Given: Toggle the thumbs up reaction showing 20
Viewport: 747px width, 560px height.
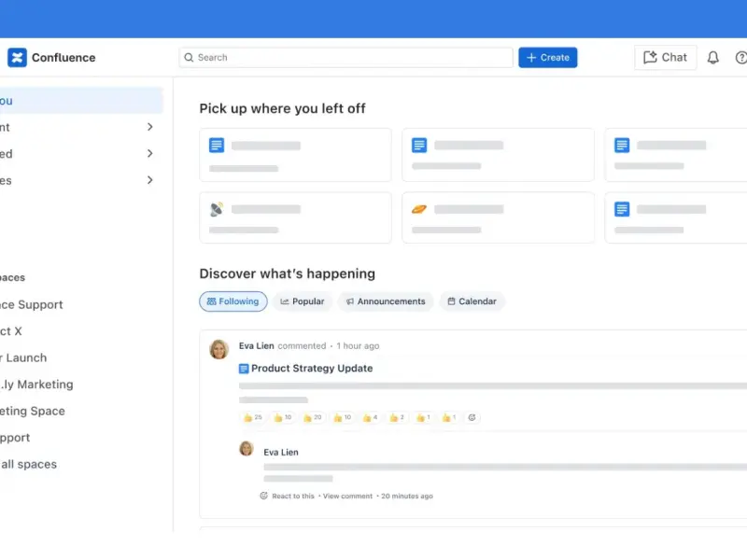Looking at the screenshot, I should (312, 417).
